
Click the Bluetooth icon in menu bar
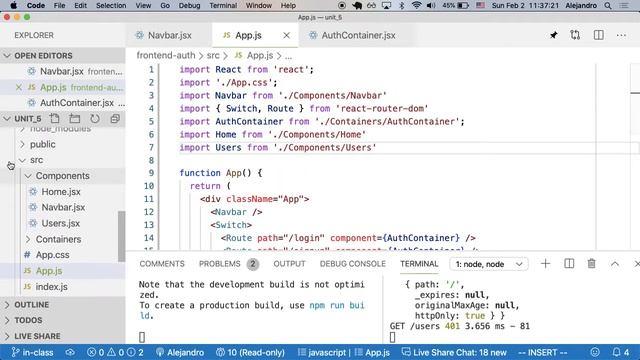tap(401, 6)
